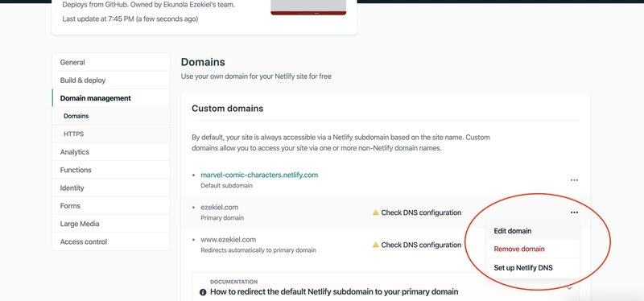Screen dimensions: 644x301
Task: Click the ezekiel.com primary domain text
Action: pyautogui.click(x=219, y=207)
